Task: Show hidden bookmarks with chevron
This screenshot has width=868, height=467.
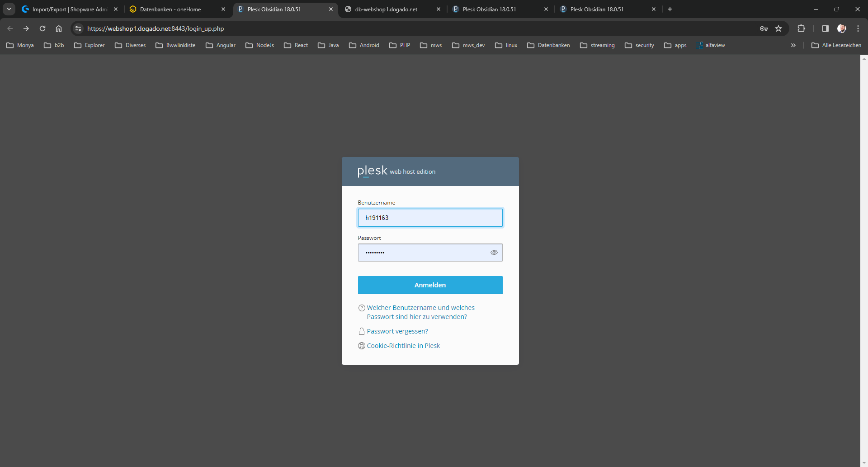Action: tap(793, 45)
